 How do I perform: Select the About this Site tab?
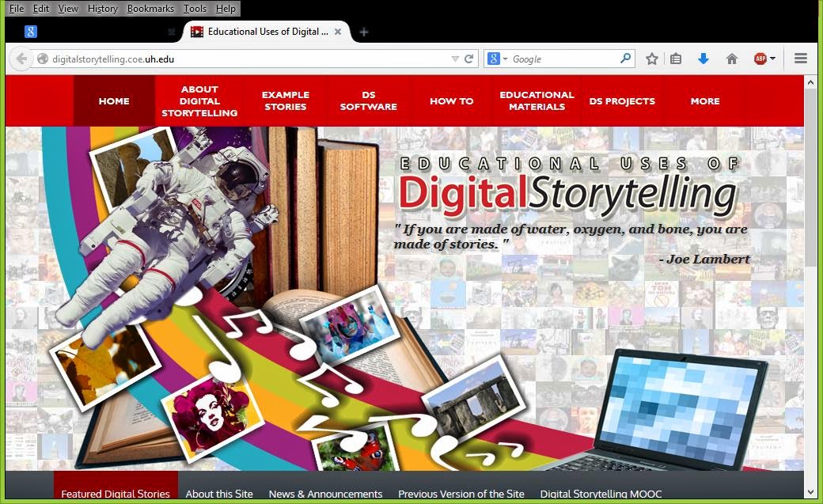click(219, 494)
